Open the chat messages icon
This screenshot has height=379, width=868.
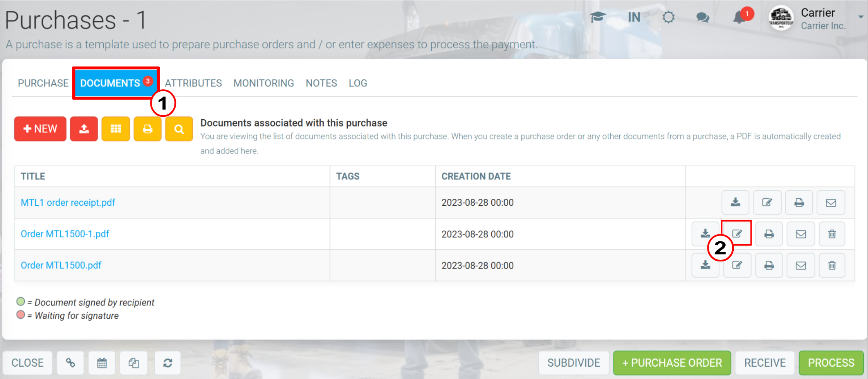702,17
